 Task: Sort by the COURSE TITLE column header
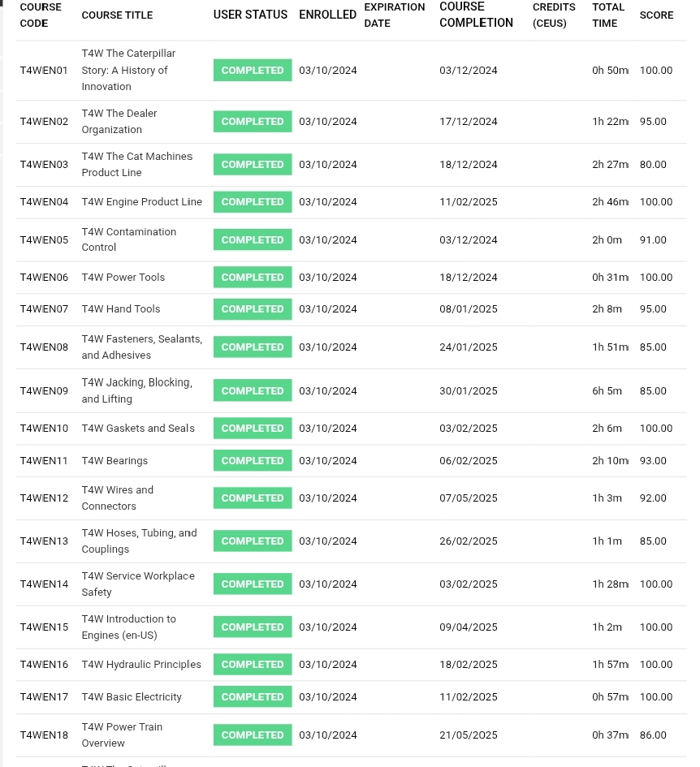pos(117,15)
